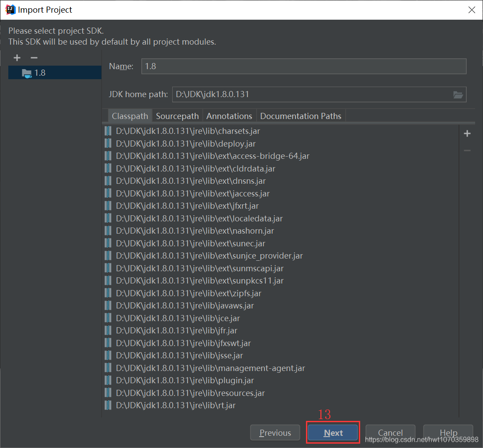Select the sunmscapi.jar entry
The height and width of the screenshot is (448, 483).
coord(281,269)
